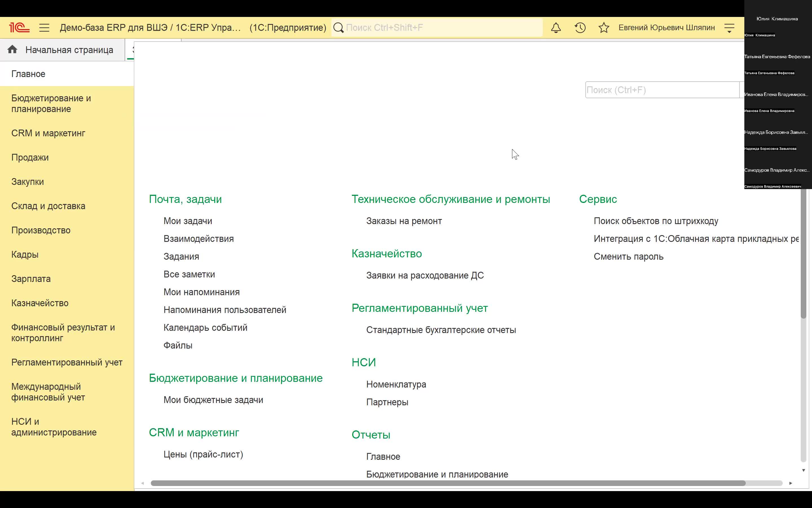Open Казначейство sidebar section
The width and height of the screenshot is (812, 508).
[x=67, y=303]
